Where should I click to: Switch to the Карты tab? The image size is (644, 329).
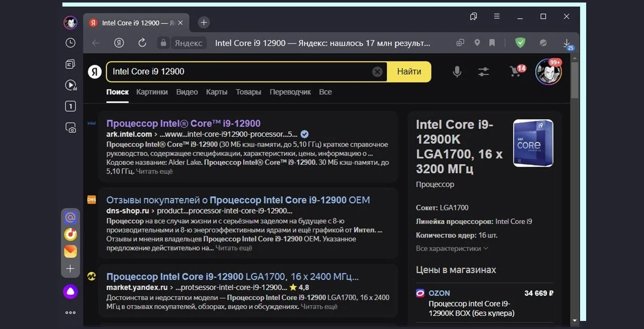pos(216,92)
